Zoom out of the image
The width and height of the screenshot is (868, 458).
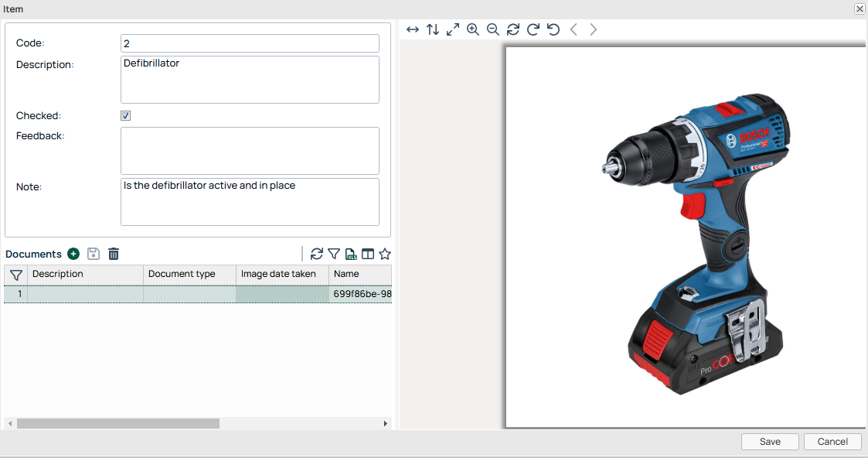pos(492,29)
